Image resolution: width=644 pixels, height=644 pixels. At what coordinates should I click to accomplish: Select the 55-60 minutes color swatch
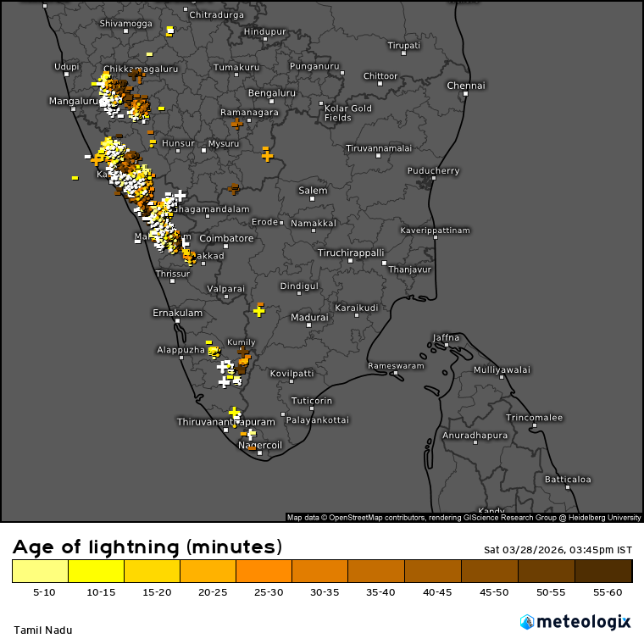pyautogui.click(x=603, y=571)
